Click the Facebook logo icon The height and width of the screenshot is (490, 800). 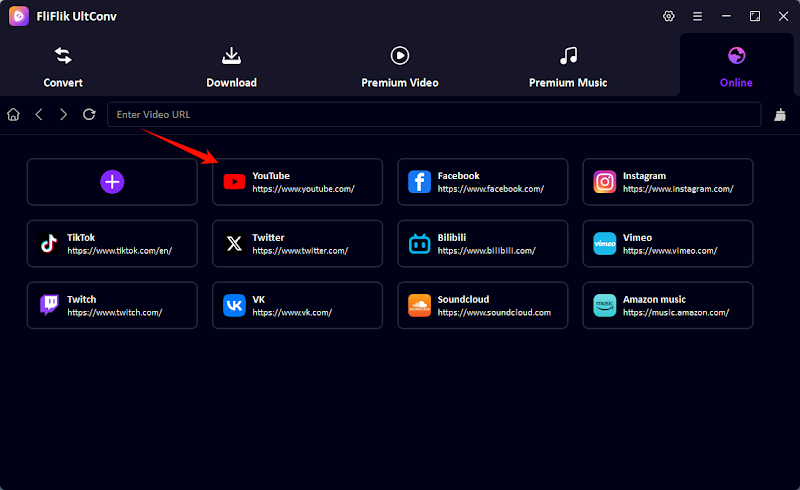[419, 182]
